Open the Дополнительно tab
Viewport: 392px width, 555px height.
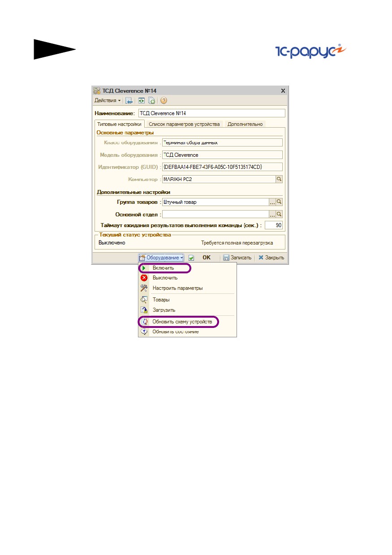tap(245, 124)
